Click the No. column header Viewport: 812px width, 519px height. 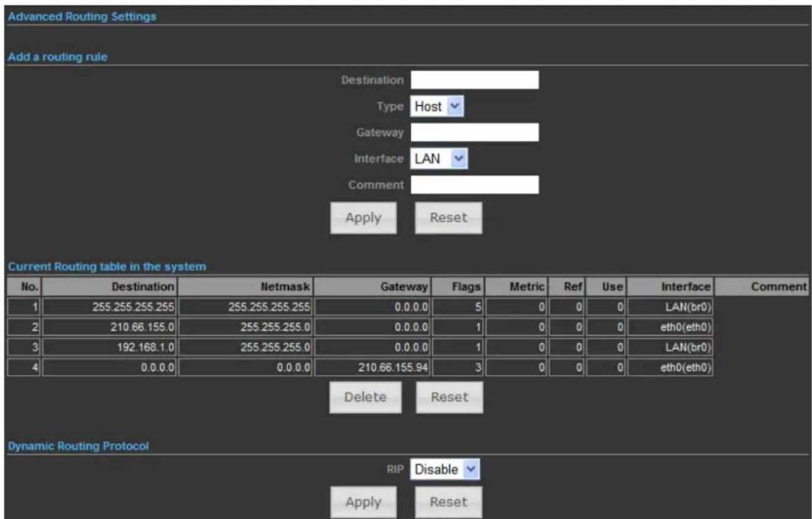pos(24,287)
